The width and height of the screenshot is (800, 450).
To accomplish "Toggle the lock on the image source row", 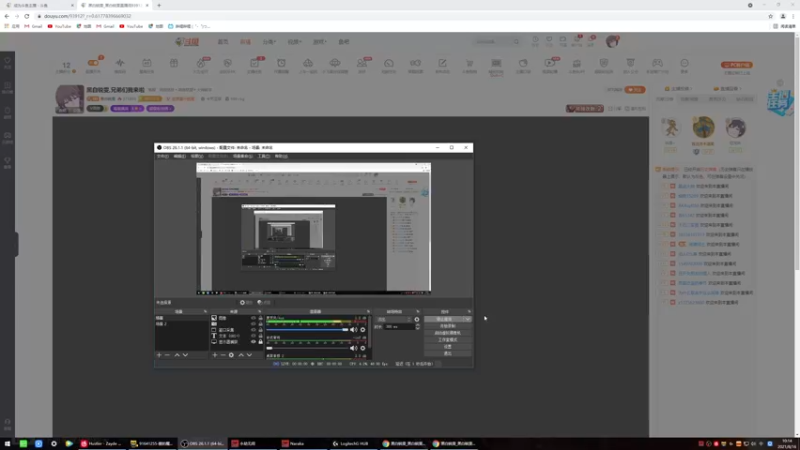I will click(x=260, y=318).
